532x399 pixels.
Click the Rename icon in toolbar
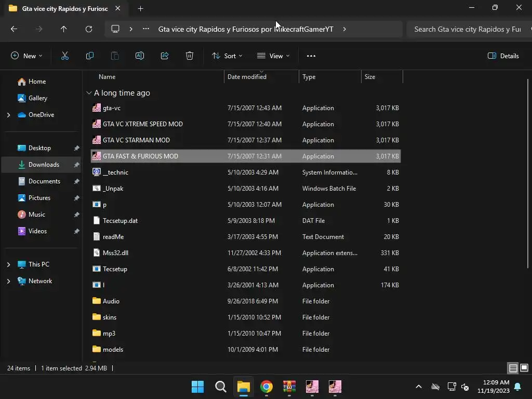point(140,56)
